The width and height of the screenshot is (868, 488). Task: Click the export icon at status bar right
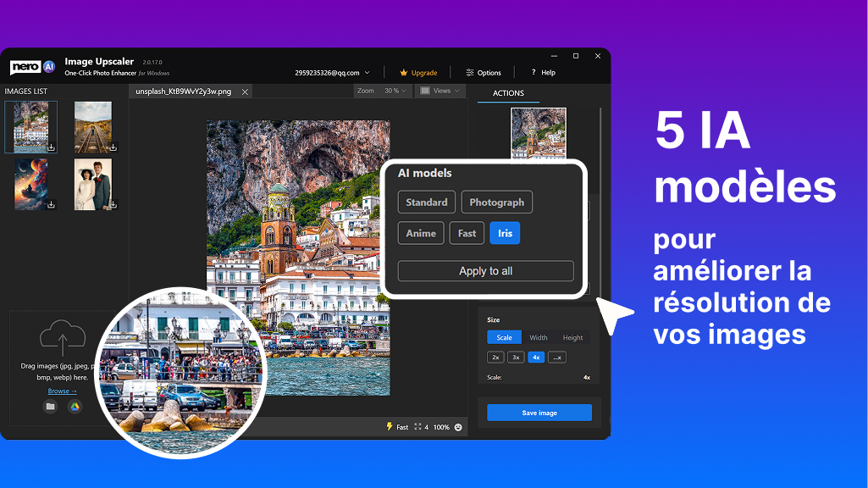tap(458, 427)
